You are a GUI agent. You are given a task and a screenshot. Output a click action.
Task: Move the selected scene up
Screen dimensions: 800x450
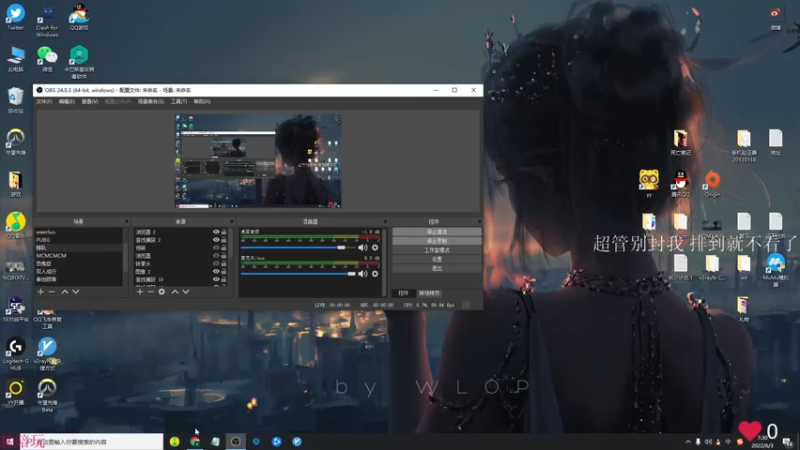point(65,292)
